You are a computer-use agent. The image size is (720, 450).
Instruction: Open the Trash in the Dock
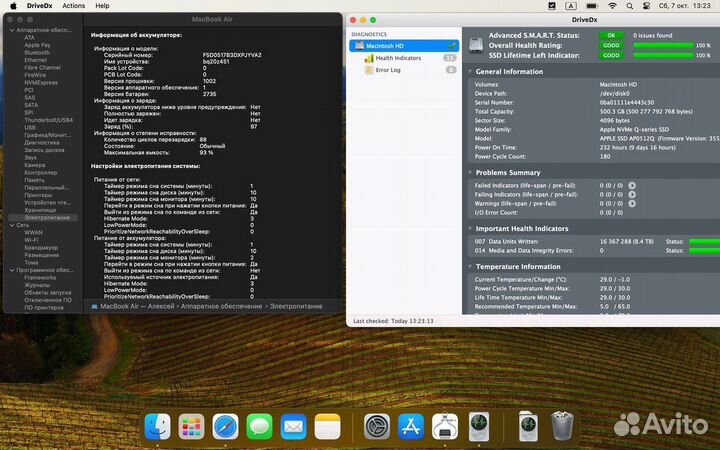click(x=562, y=427)
